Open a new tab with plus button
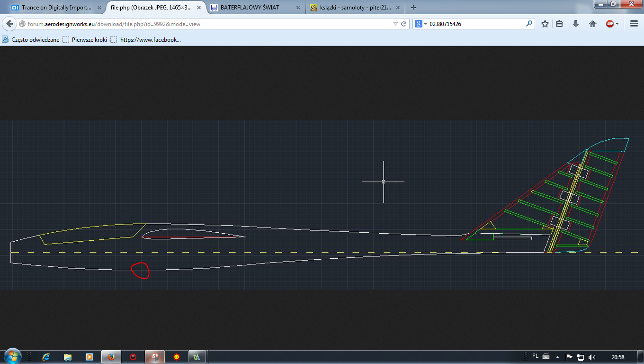Screen dimensions: 644x364 coord(413,8)
